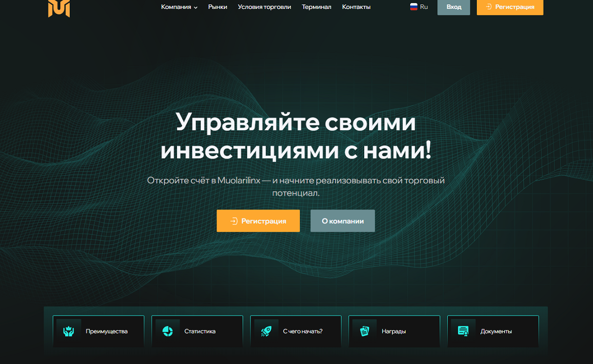The height and width of the screenshot is (364, 593).
Task: Navigate to Контакты in the navbar
Action: pos(356,7)
